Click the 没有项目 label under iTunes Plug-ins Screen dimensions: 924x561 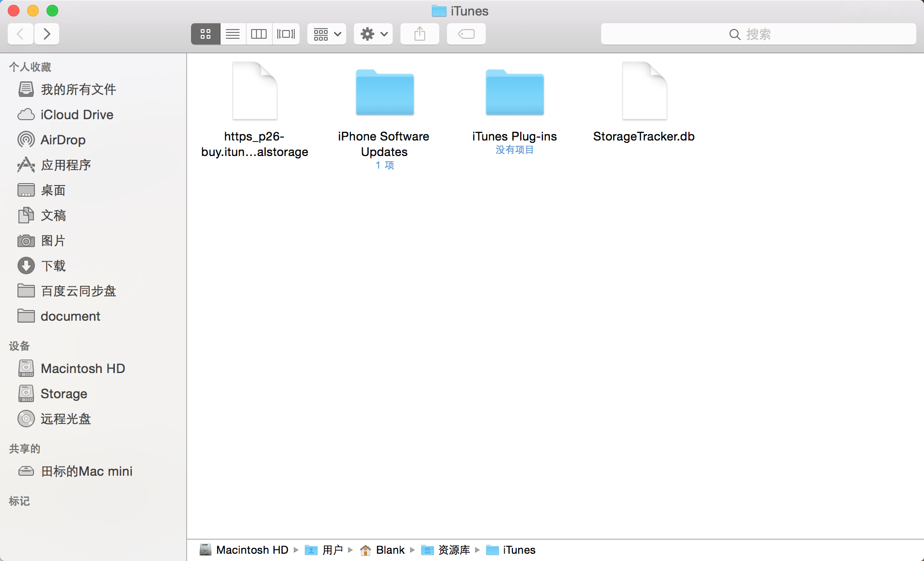(514, 150)
